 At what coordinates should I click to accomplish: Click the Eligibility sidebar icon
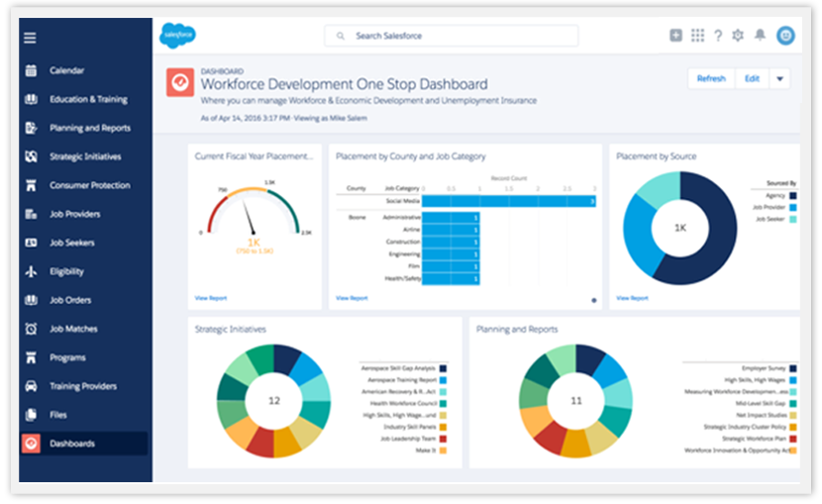tap(31, 271)
